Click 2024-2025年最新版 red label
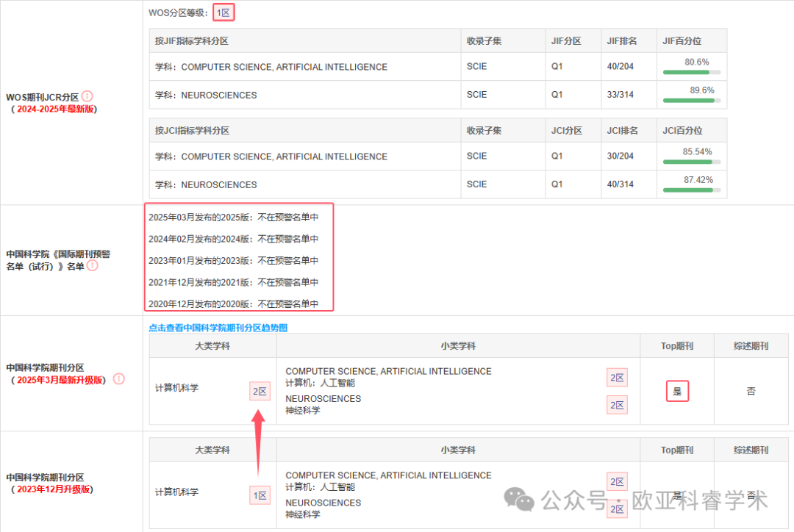 point(56,109)
